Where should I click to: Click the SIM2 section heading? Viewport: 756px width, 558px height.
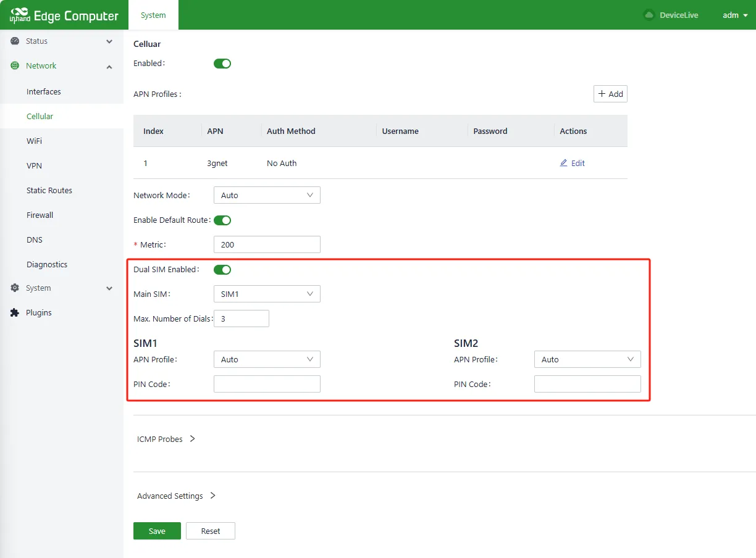coord(466,343)
